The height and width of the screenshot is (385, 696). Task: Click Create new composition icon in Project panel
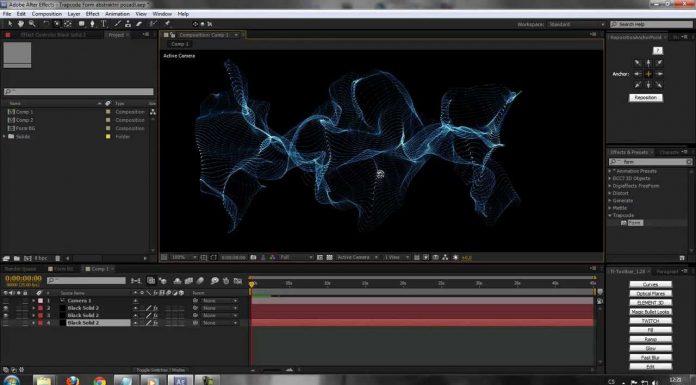[28, 258]
